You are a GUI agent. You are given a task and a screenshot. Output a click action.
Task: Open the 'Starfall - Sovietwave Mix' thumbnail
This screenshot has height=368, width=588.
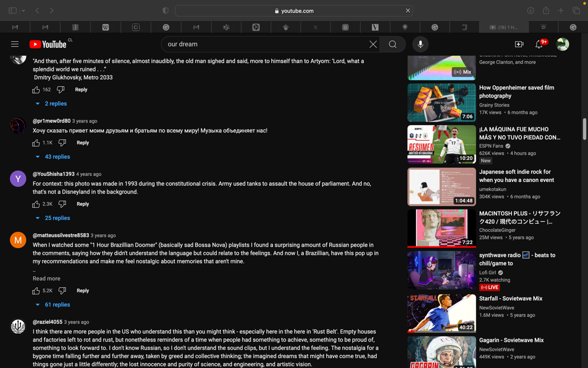pos(441,313)
